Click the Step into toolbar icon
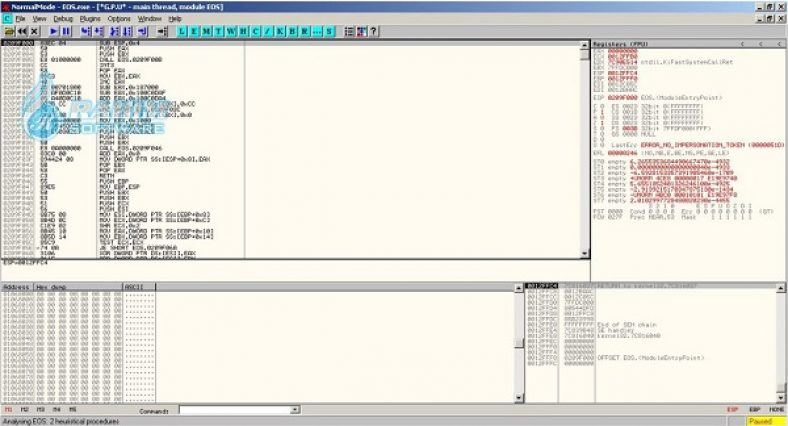788x426 pixels. pyautogui.click(x=86, y=31)
